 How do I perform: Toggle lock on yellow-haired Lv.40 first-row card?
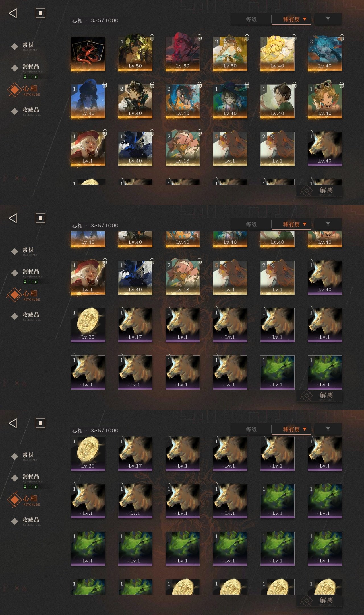click(294, 37)
